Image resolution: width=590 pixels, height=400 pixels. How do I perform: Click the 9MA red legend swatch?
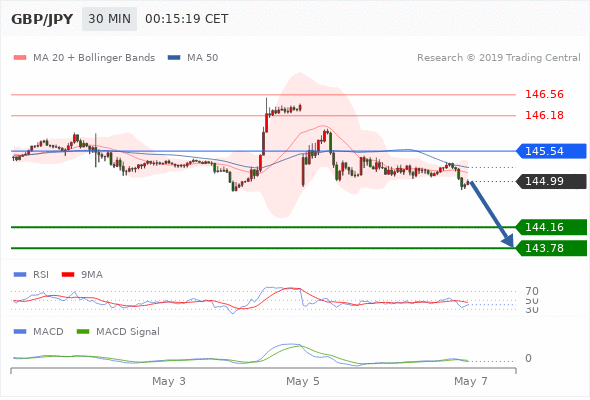click(x=68, y=275)
